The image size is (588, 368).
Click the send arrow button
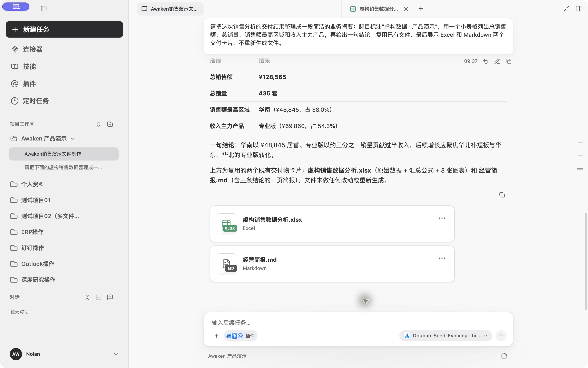click(501, 336)
